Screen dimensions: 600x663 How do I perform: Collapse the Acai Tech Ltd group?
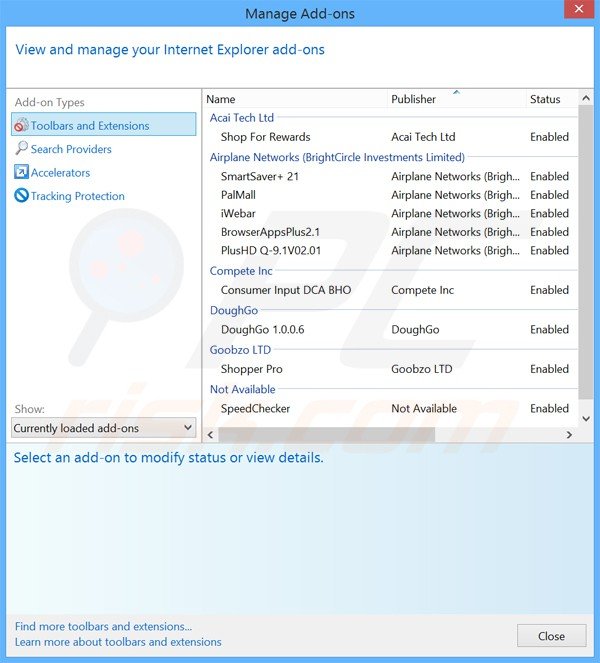pos(241,118)
